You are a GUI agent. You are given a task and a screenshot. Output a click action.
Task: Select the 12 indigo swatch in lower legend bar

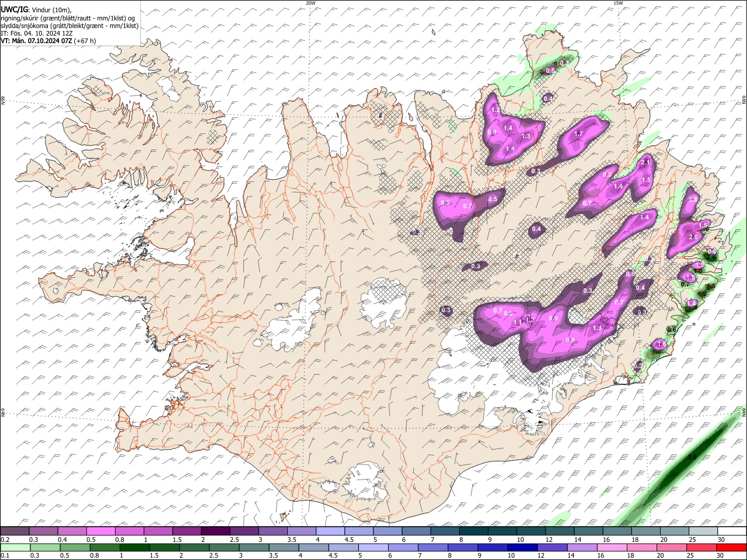552,547
